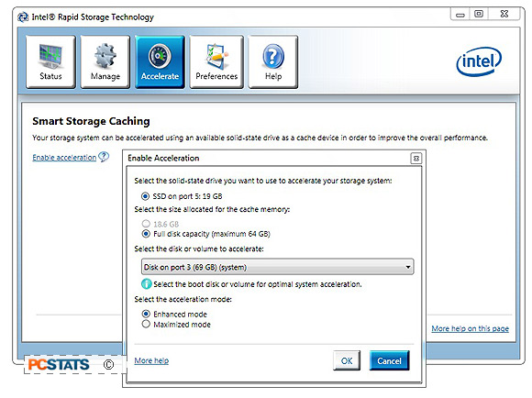This screenshot has height=398, width=532.
Task: Minimize the Intel Rapid Storage window
Action: (x=460, y=15)
